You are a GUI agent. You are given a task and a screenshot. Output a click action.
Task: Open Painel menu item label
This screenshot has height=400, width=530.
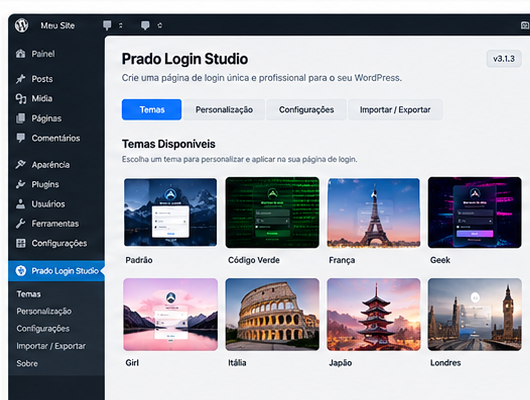(43, 54)
